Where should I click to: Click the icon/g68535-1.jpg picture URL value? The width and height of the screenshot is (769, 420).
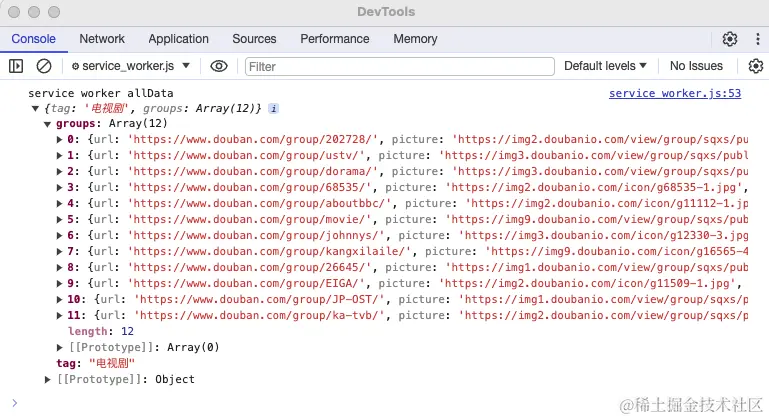593,187
